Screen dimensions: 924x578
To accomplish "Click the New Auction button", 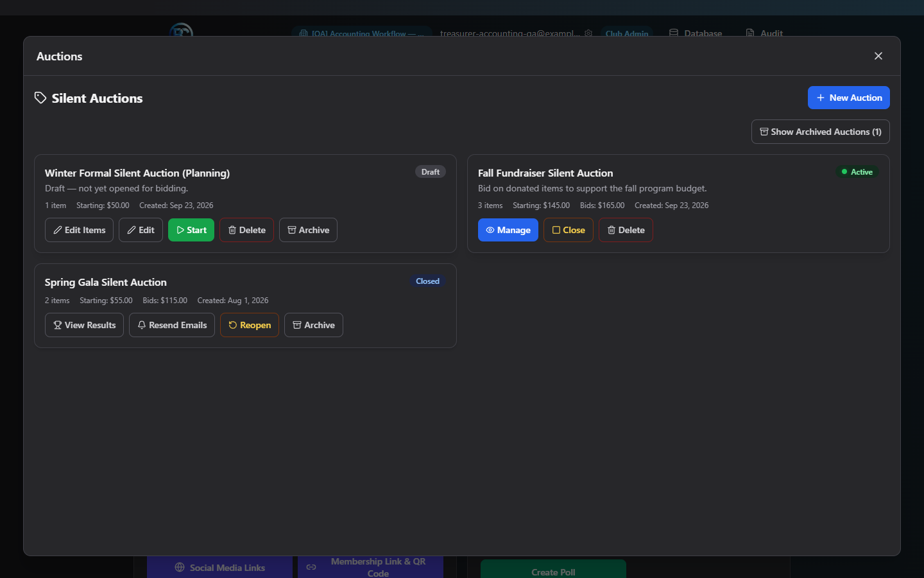I will (x=848, y=98).
